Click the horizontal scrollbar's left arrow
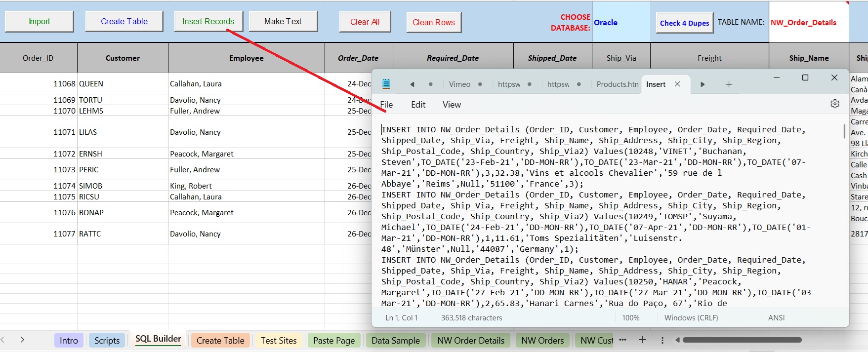Screen dimensions: 868x352 click(x=677, y=340)
